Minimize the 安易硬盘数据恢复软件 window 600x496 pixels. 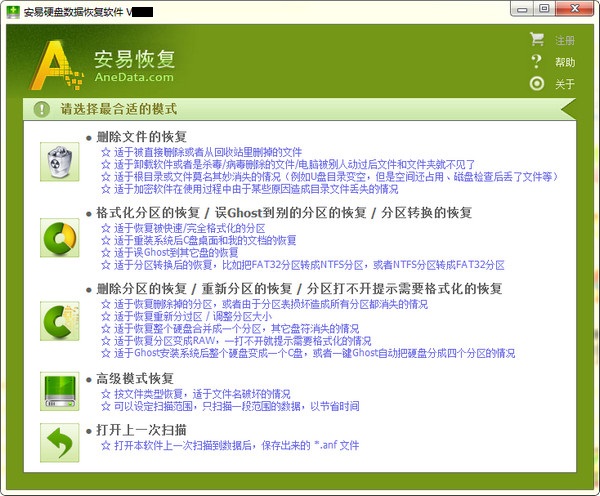tap(522, 9)
